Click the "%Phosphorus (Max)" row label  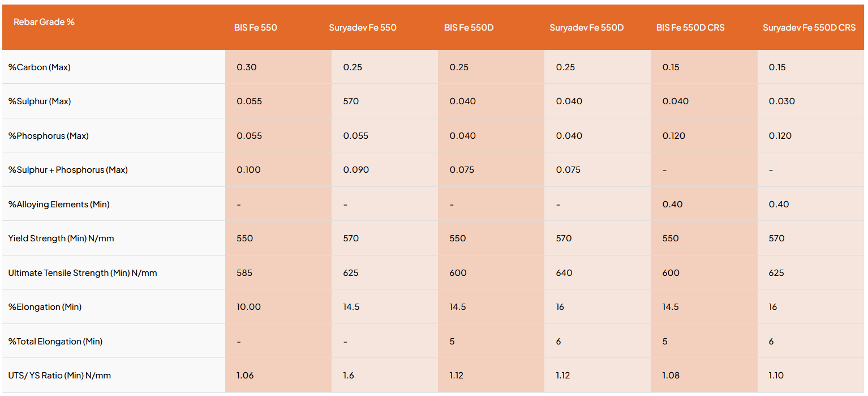coord(49,136)
